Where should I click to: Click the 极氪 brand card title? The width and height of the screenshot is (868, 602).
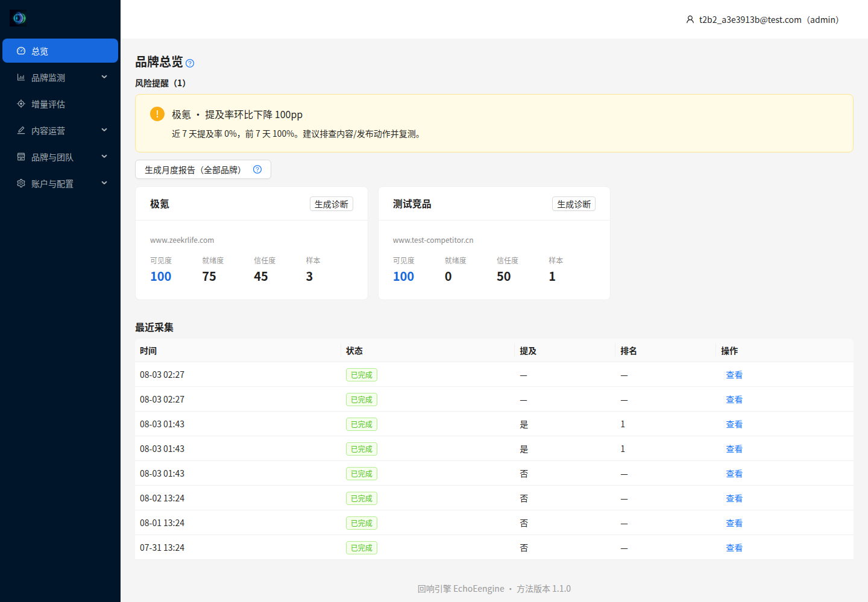160,204
